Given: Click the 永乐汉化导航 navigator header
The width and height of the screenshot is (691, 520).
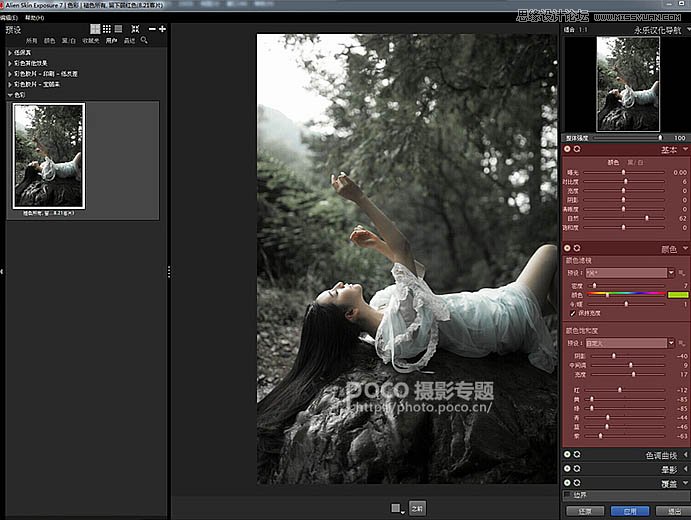Looking at the screenshot, I should pyautogui.click(x=657, y=30).
